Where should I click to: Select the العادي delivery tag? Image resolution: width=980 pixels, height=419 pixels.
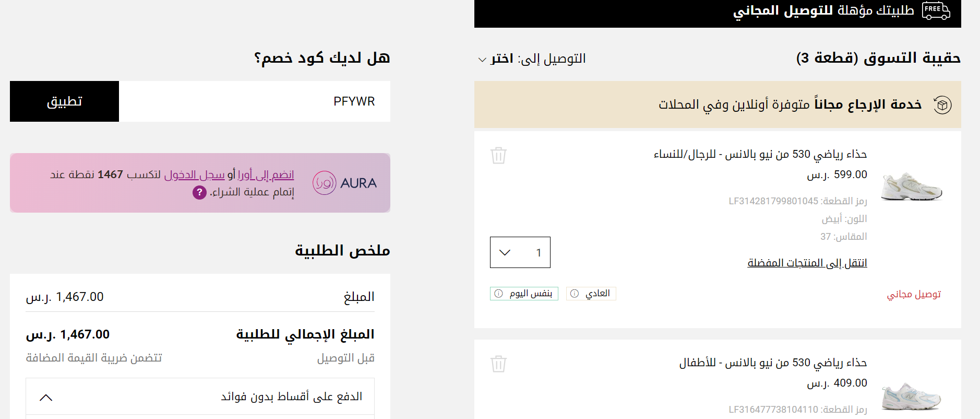pos(591,294)
